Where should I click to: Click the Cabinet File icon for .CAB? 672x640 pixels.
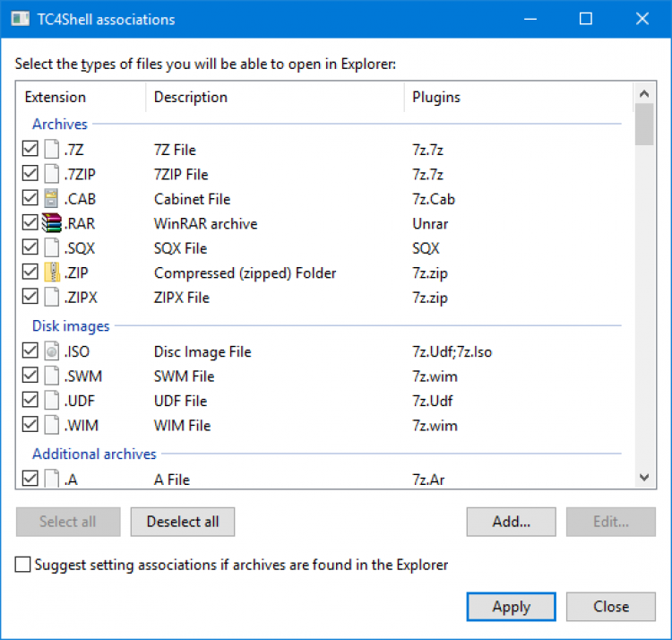[x=52, y=199]
